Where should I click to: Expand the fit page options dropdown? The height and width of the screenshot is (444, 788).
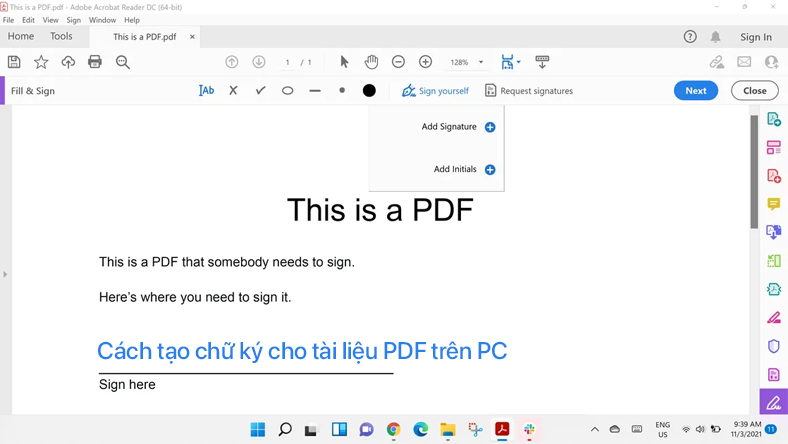click(518, 62)
